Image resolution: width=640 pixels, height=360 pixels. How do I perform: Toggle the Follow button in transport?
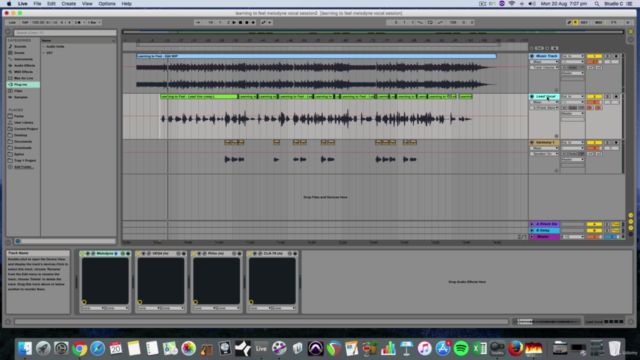(198, 22)
